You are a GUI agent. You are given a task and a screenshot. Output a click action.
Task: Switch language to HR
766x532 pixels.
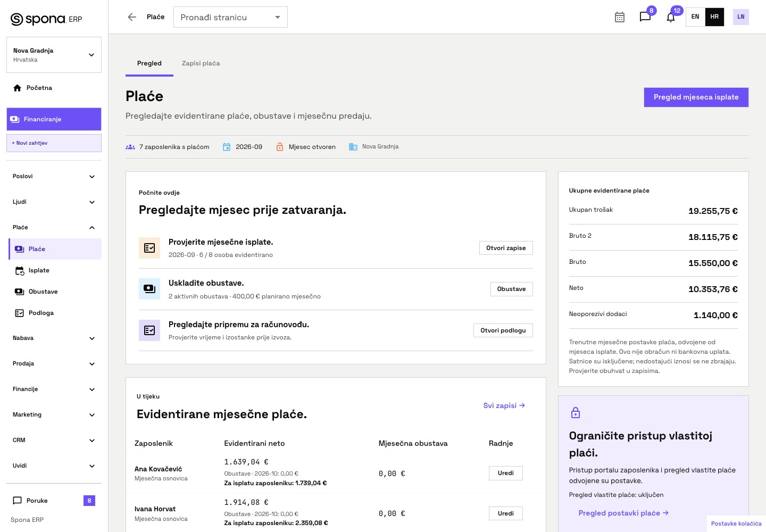[x=714, y=17]
